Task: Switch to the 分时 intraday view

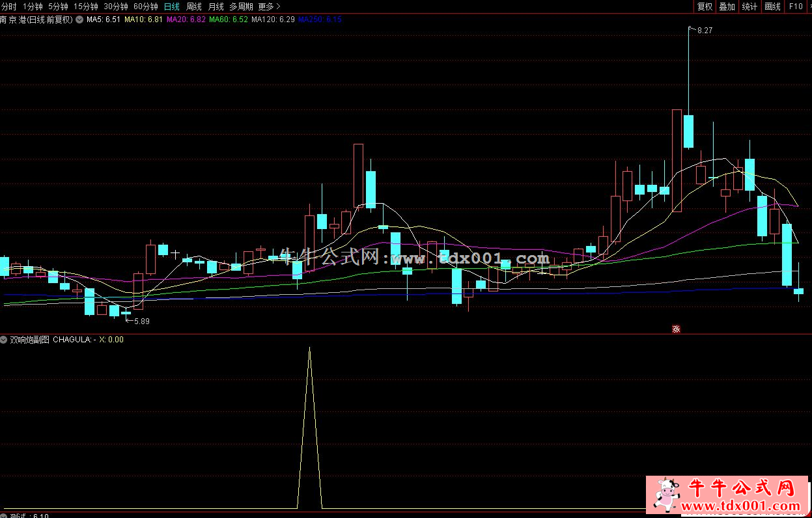Action: pos(8,7)
